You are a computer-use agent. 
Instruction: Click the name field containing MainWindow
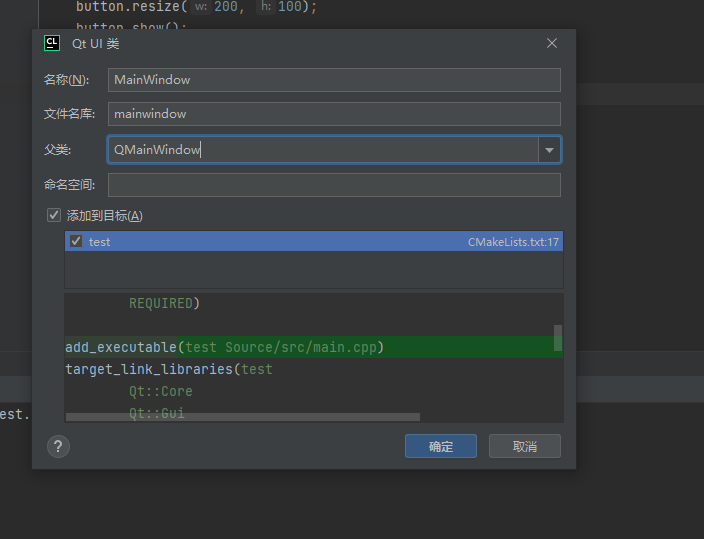(334, 80)
